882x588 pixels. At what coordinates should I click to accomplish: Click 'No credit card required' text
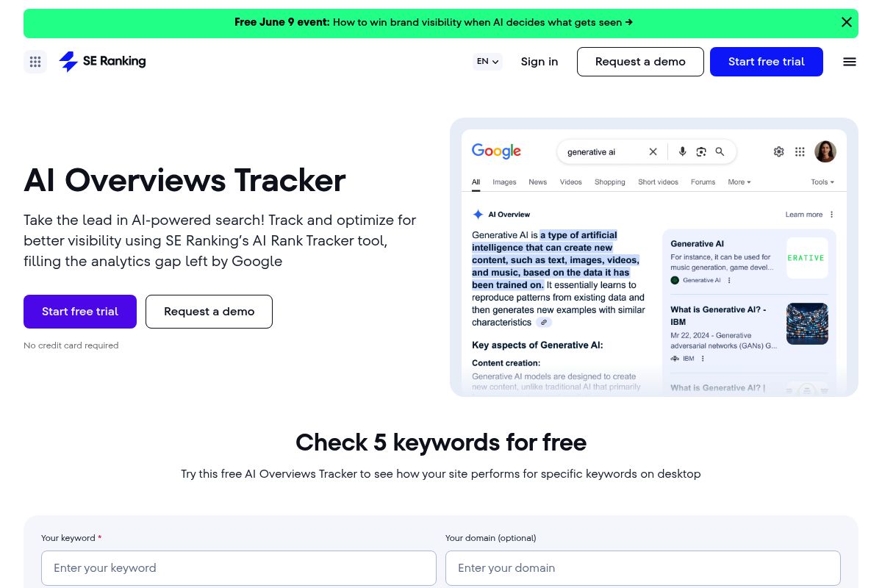pos(71,345)
